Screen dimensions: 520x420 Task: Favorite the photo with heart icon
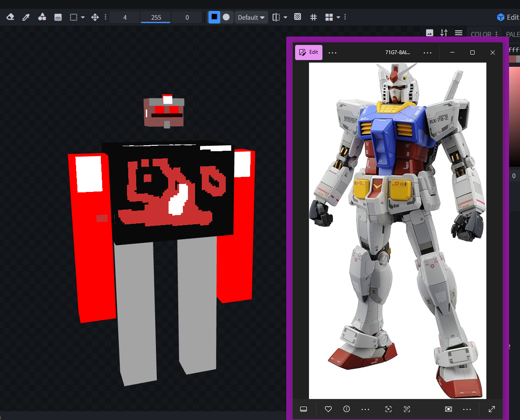pyautogui.click(x=328, y=409)
